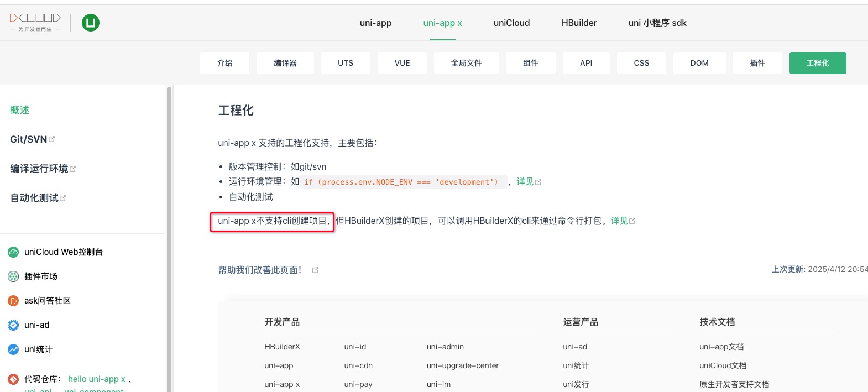Click the ask问答社区 orange icon
Viewport: 868px width, 392px height.
[x=13, y=301]
